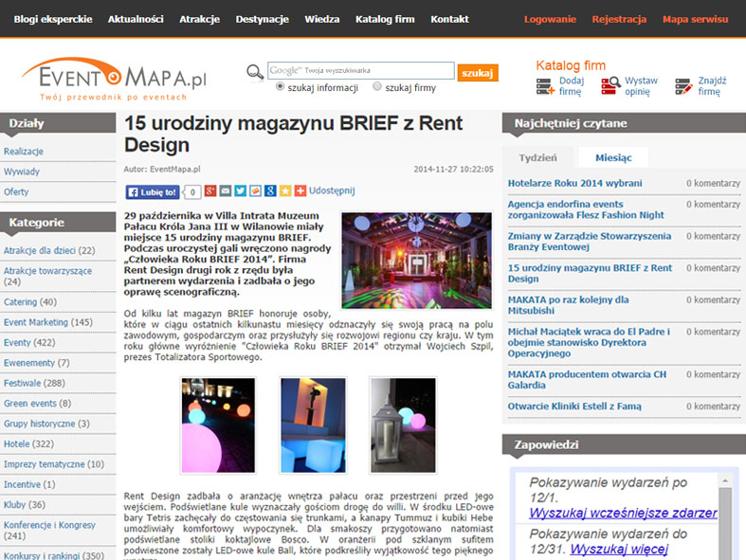
Task: Open Otwarcie Kliniki Estell z Famą
Action: [574, 406]
